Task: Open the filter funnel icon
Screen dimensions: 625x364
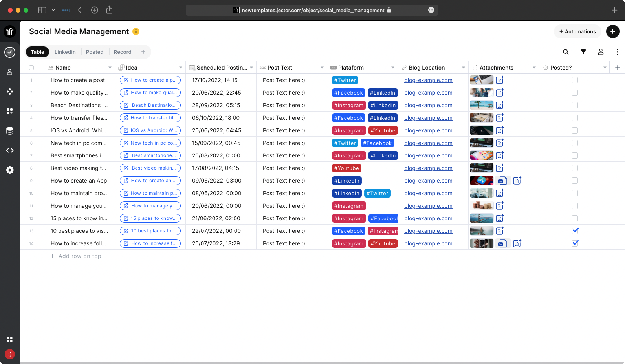Action: point(583,52)
